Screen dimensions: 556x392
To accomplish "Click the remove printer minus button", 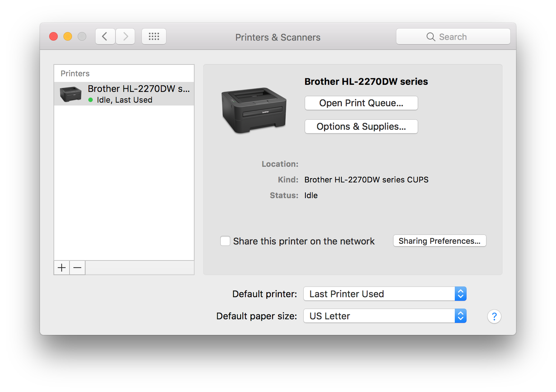I will coord(77,268).
